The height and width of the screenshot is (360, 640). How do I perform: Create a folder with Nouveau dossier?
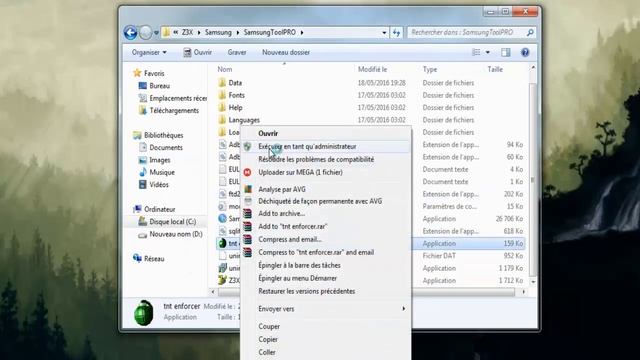pyautogui.click(x=286, y=52)
